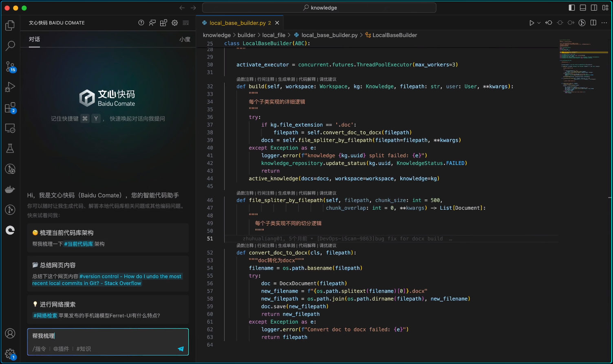Open the Docker whale icon in activity bar
The width and height of the screenshot is (613, 364).
(x=10, y=189)
